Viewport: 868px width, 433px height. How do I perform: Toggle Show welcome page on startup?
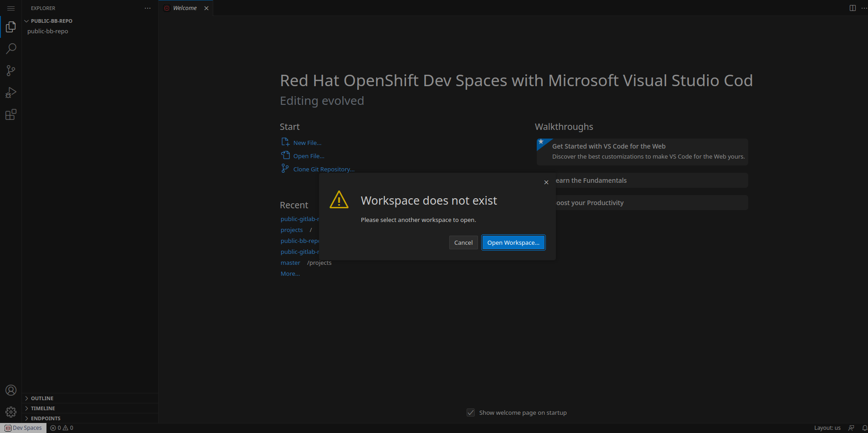point(471,412)
